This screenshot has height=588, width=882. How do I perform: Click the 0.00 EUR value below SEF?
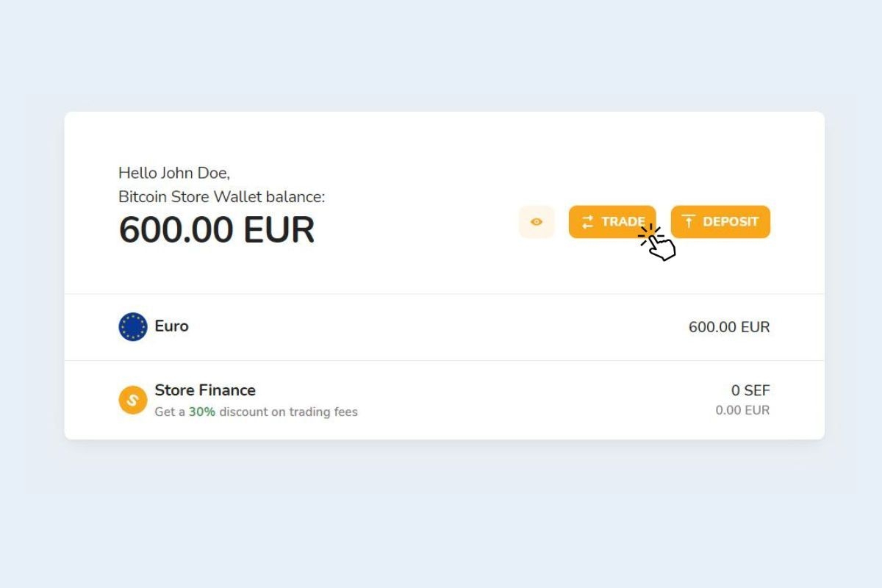tap(742, 410)
